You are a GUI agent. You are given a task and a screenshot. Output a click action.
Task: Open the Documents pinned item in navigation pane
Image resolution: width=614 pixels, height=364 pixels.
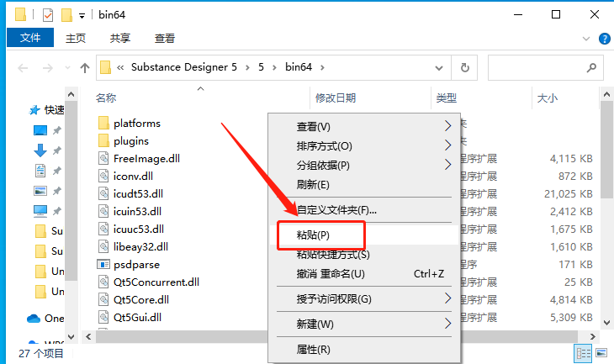pyautogui.click(x=40, y=171)
